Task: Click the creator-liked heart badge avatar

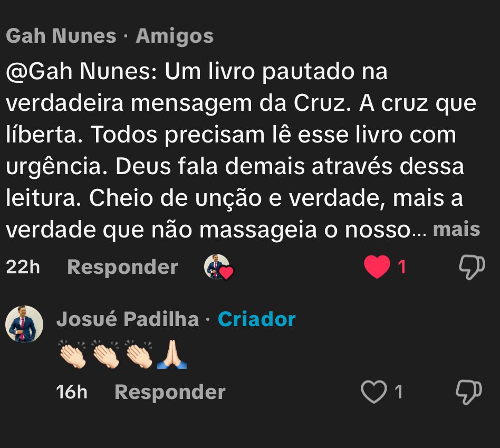Action: [219, 268]
